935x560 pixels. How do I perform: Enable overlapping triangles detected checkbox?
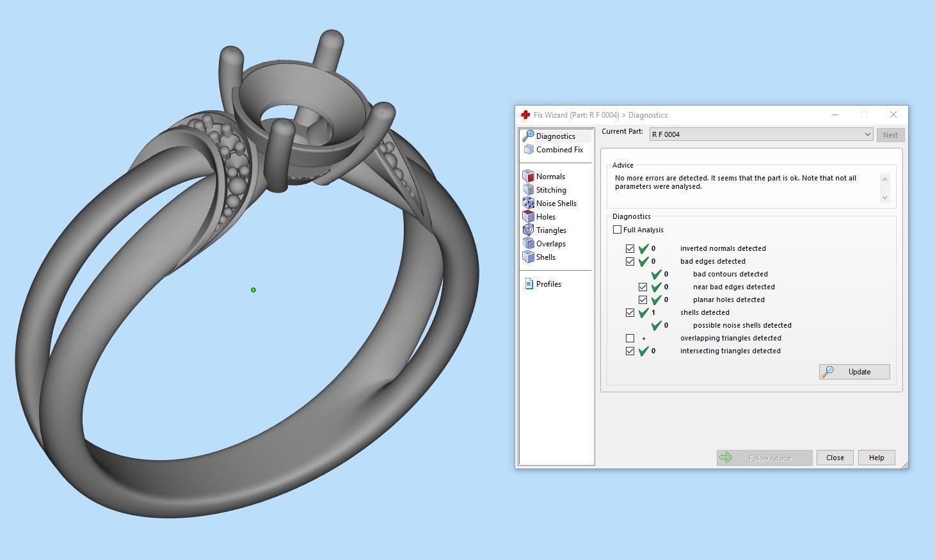[x=630, y=338]
